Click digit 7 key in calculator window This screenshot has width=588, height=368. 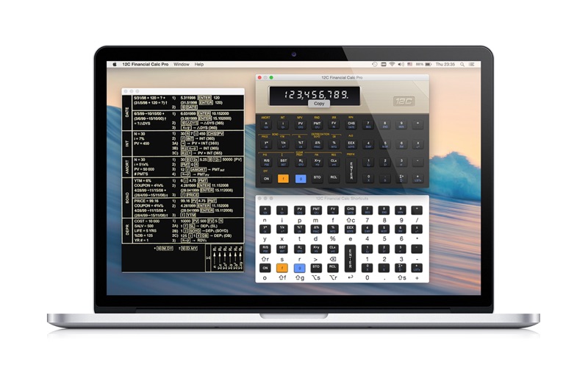point(368,124)
